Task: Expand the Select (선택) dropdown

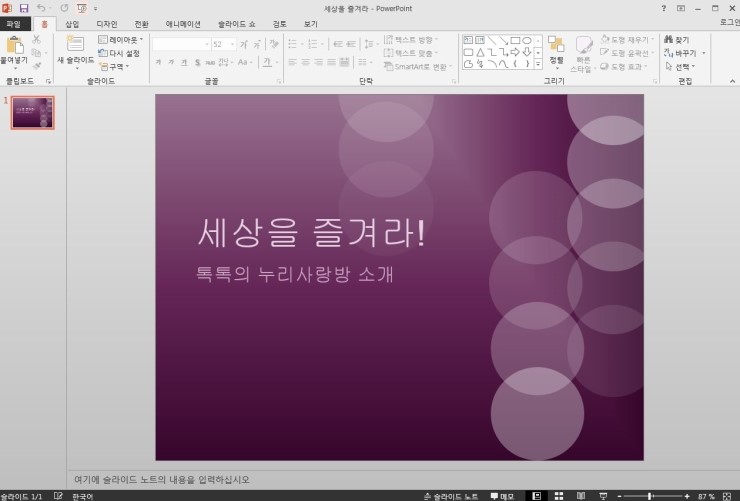Action: [681, 67]
